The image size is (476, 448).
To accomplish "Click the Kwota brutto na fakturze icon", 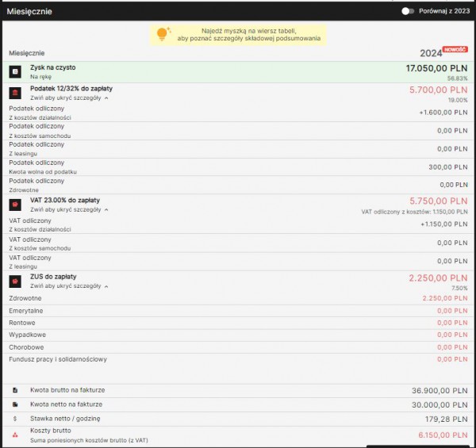I will [x=14, y=390].
